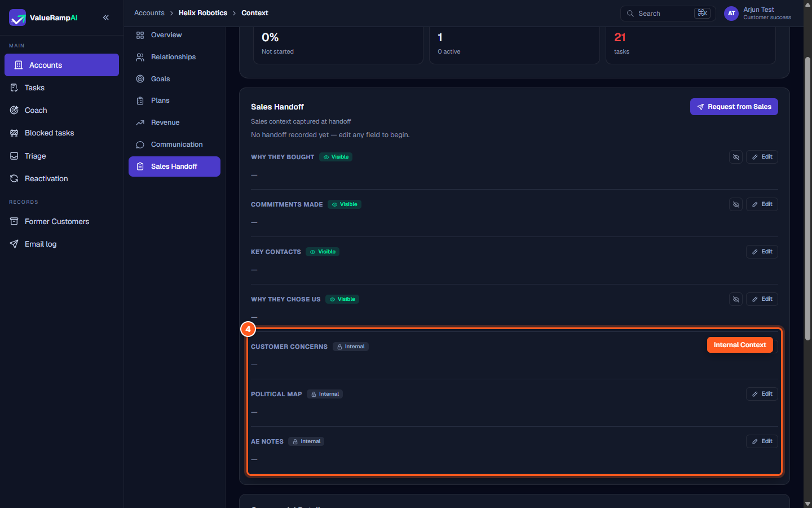Go to the Revenue section
The height and width of the screenshot is (508, 812).
pyautogui.click(x=174, y=122)
